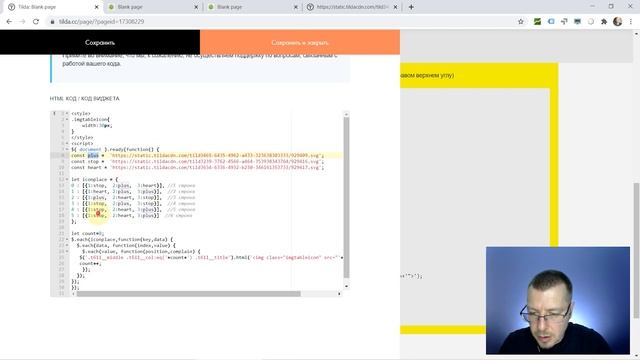Image resolution: width=640 pixels, height=360 pixels.
Task: Click the code editor scroll right arrow
Action: (339, 294)
